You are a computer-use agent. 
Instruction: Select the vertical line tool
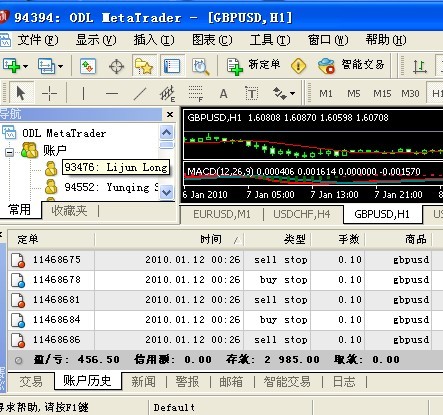coord(83,93)
